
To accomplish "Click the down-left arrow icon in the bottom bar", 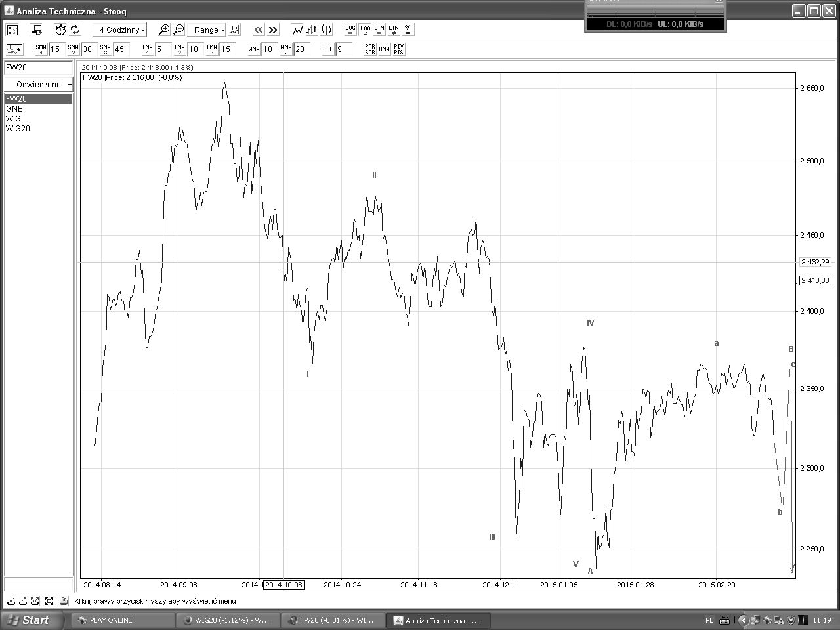I will point(11,601).
